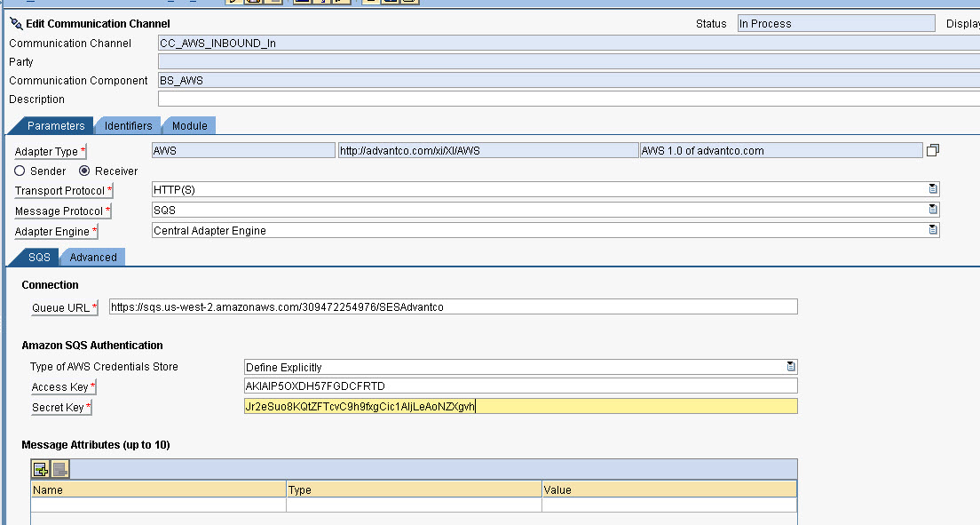The image size is (980, 525).
Task: Click the Queue URL input field
Action: point(453,307)
